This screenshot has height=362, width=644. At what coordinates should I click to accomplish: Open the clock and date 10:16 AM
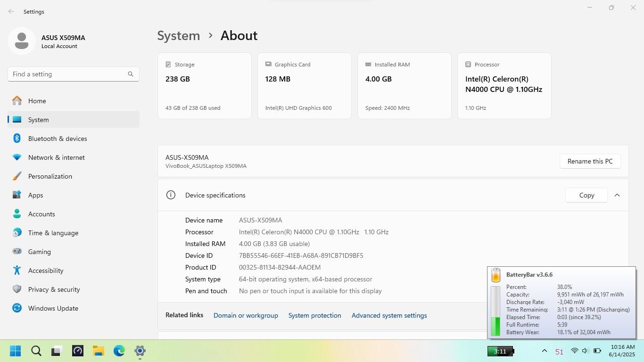[621, 351]
